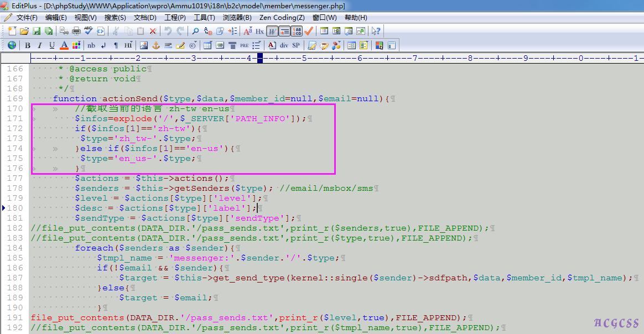Toggle auto indent toolbar button
This screenshot has height=334, width=644.
284,31
